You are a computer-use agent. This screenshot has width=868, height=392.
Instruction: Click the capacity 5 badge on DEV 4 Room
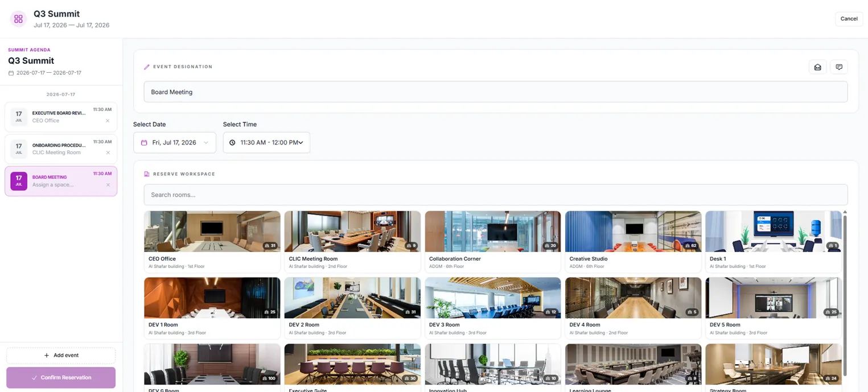692,312
